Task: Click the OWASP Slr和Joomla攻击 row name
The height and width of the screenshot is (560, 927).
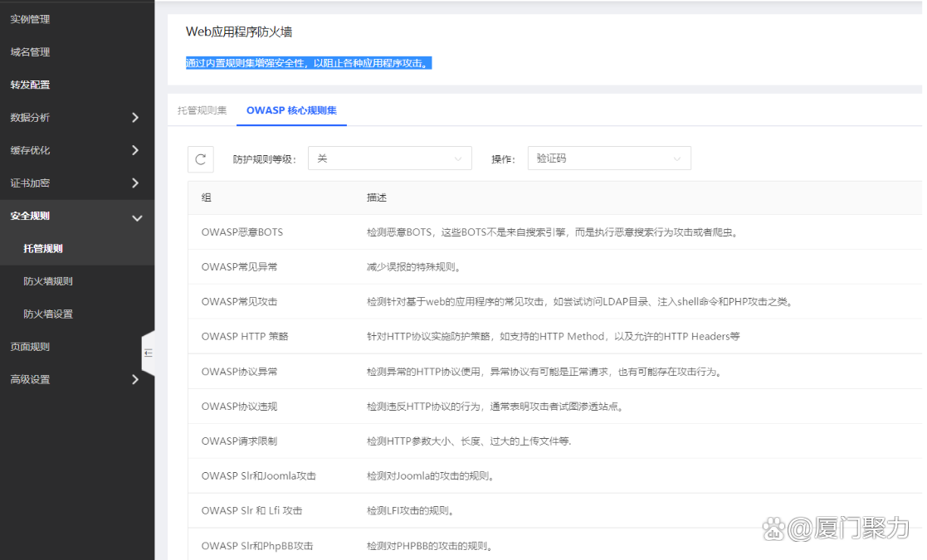Action: [x=258, y=476]
